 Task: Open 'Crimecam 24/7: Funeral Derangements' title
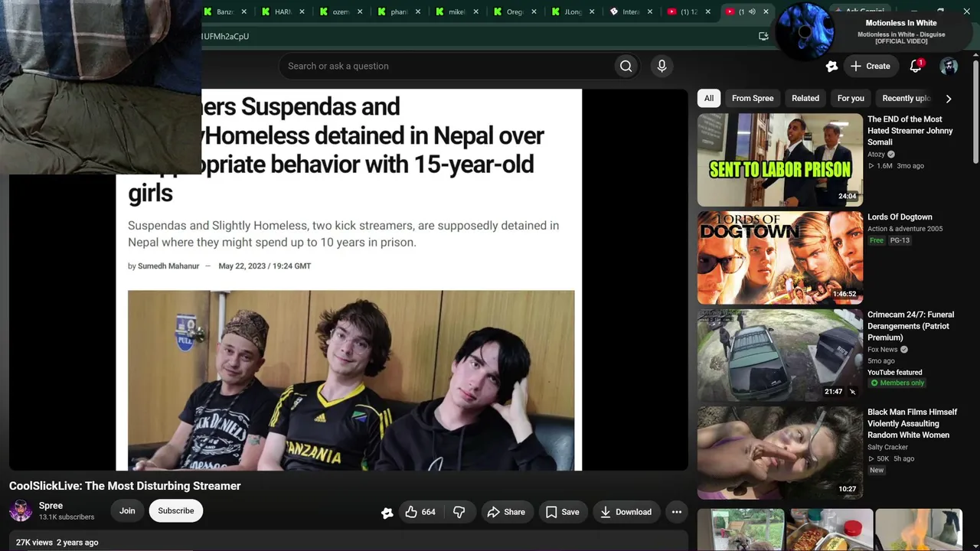911,326
